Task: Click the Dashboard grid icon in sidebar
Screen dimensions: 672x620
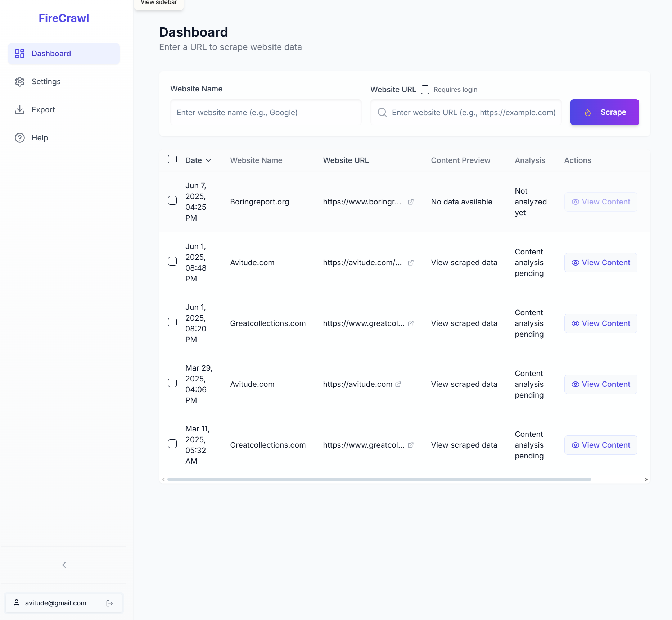Action: pos(20,54)
